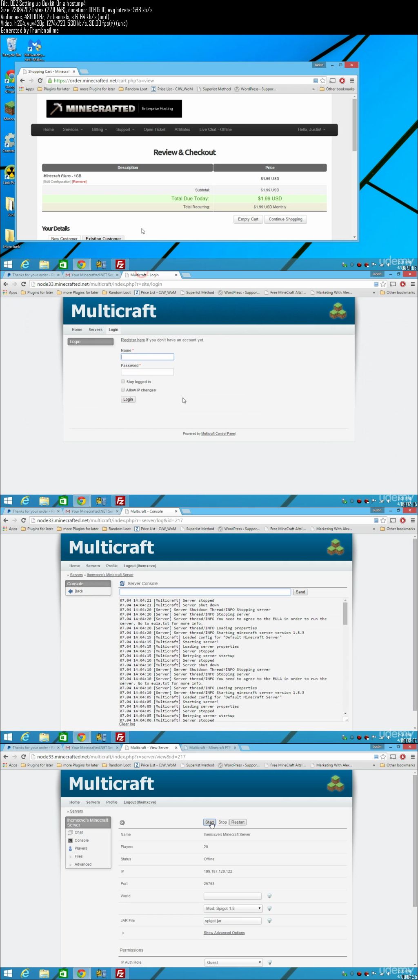Viewport: 418px width, 980px height.
Task: Open the Mod: Spigot 1.8 dropdown
Action: point(233,908)
